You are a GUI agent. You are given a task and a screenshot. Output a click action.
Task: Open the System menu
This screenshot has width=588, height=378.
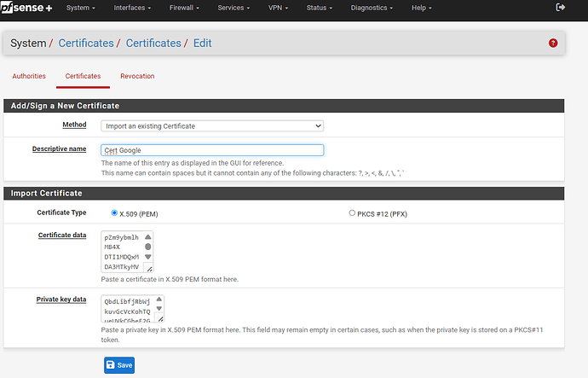coord(81,8)
